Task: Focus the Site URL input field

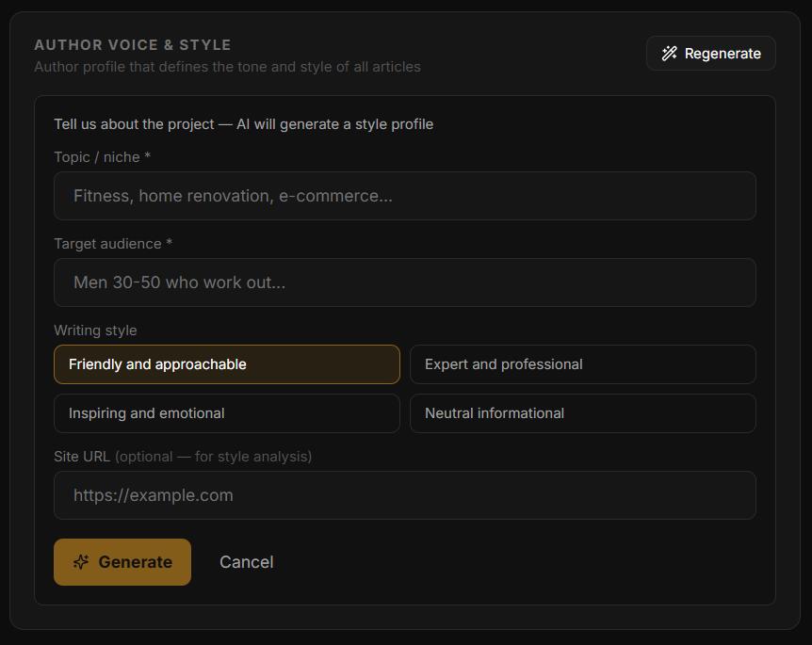Action: (404, 495)
